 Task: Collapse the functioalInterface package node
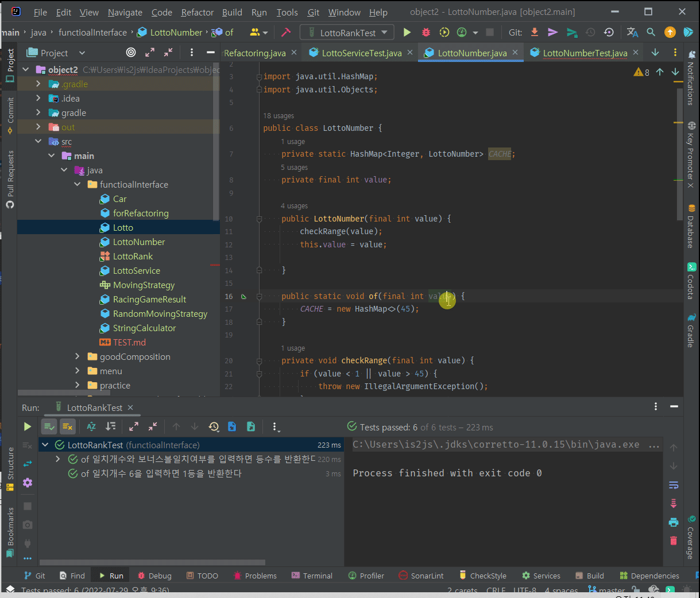(x=78, y=185)
